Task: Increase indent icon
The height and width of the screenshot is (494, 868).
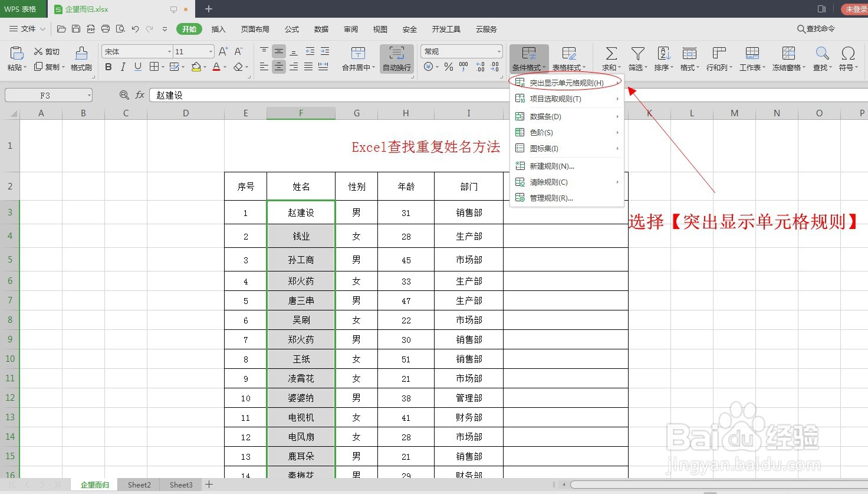Action: (x=324, y=51)
